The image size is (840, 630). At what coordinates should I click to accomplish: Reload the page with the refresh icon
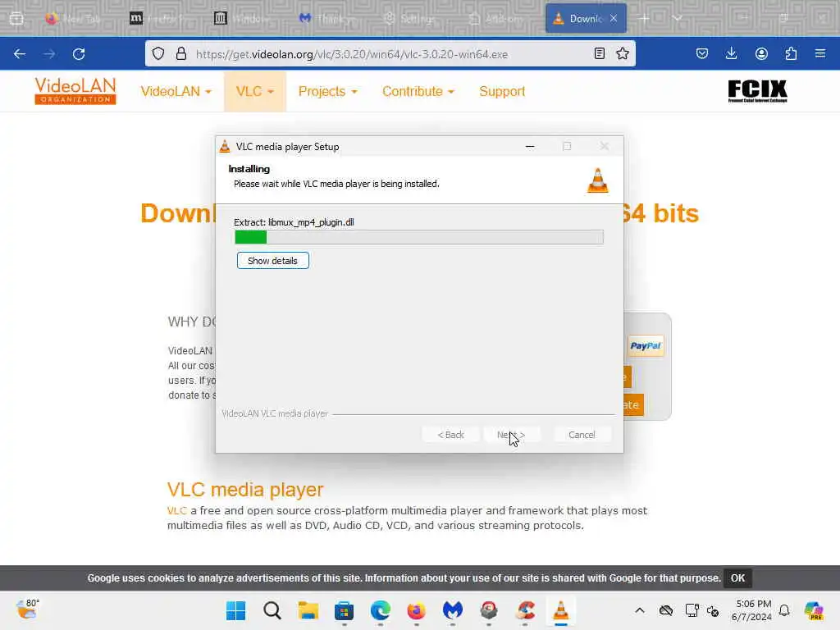tap(79, 54)
